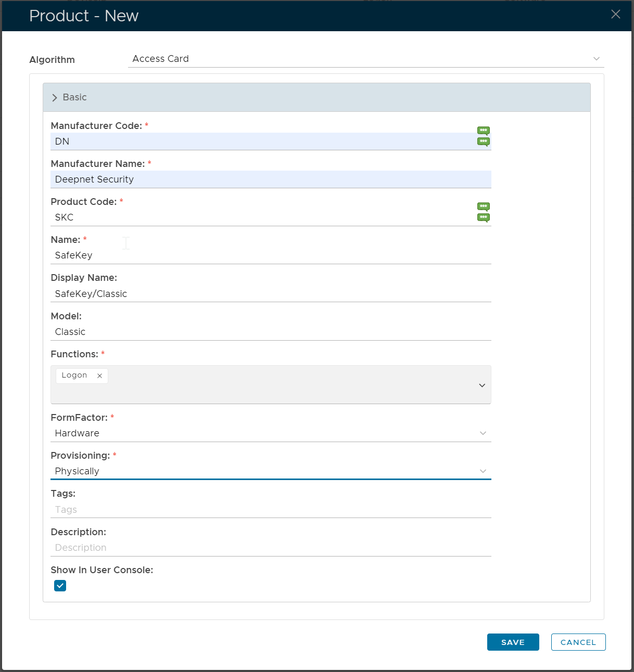Image resolution: width=634 pixels, height=672 pixels.
Task: Expand the Functions multi-select list
Action: [x=481, y=385]
